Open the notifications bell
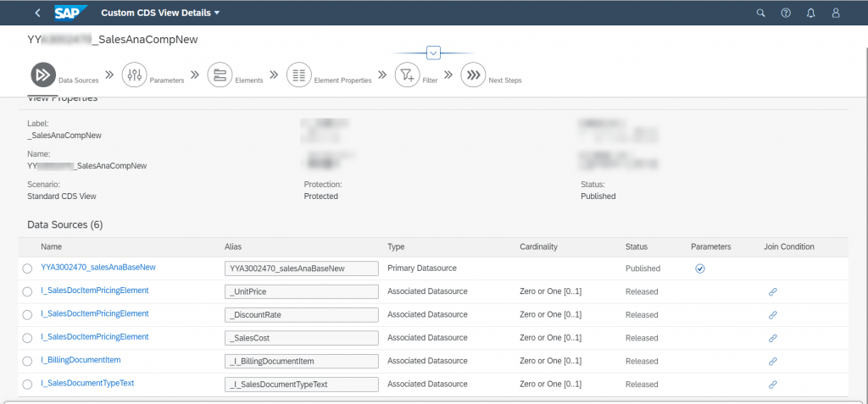Screen dimensions: 868x404 tap(811, 14)
